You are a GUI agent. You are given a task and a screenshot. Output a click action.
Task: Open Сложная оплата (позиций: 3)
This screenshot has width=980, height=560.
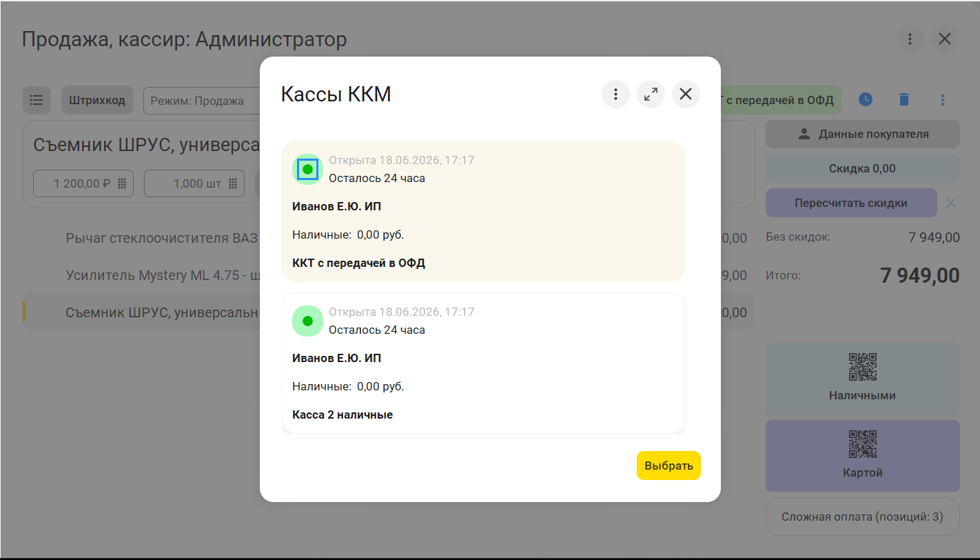click(862, 517)
